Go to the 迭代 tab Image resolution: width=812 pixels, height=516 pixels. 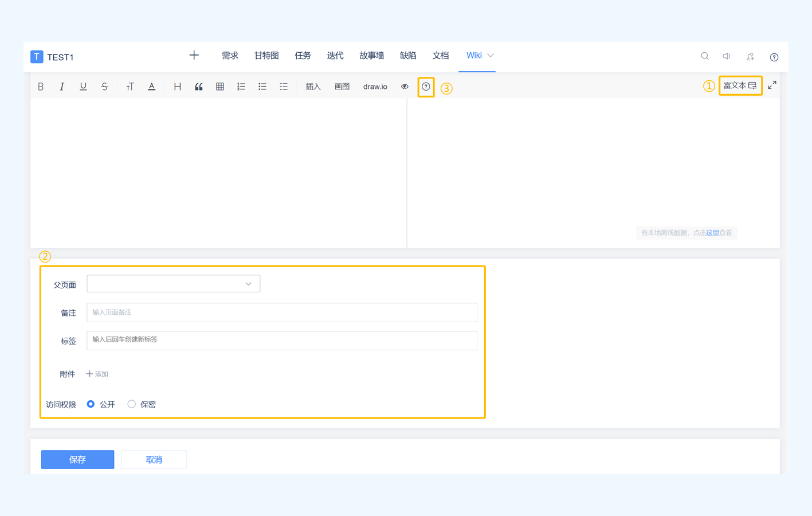(x=335, y=56)
